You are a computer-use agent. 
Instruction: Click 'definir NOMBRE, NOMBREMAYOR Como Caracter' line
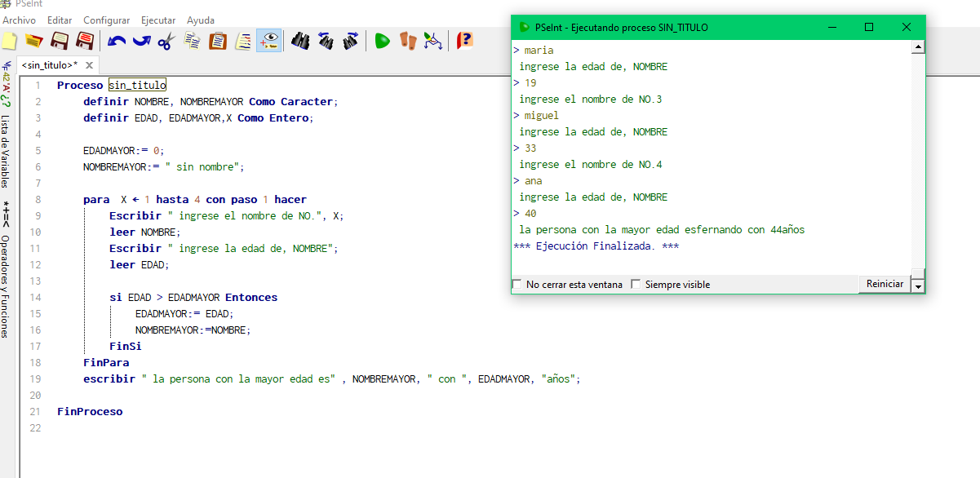tap(210, 102)
